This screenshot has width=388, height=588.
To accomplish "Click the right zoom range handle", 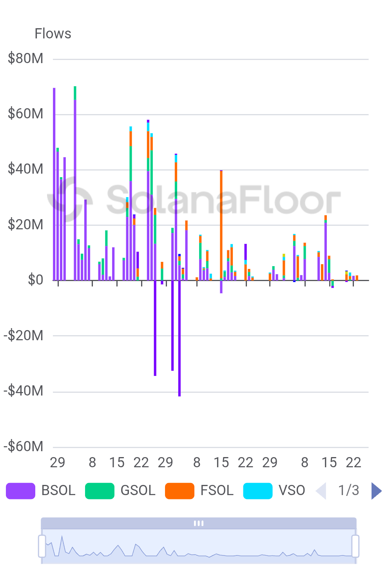I will coord(355,546).
